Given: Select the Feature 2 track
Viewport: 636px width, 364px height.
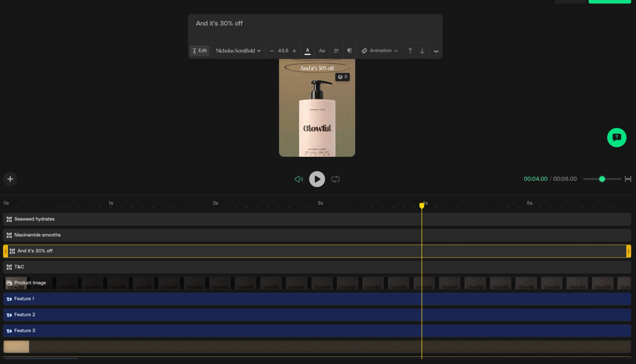Looking at the screenshot, I should click(317, 315).
